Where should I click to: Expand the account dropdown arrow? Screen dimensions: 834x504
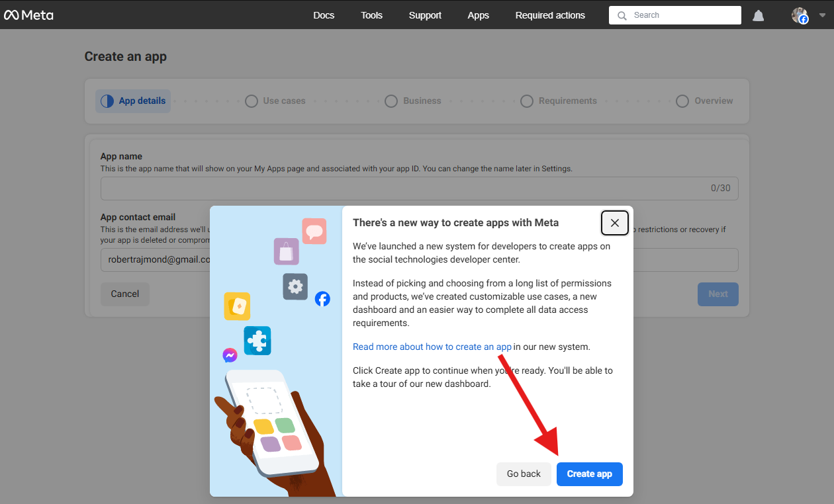click(823, 15)
